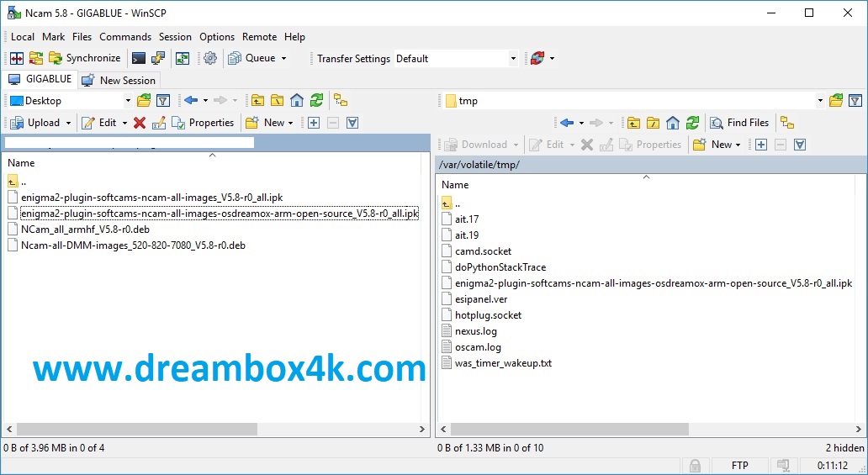Screen dimensions: 868x475
Task: Click the local New button
Action: point(266,123)
